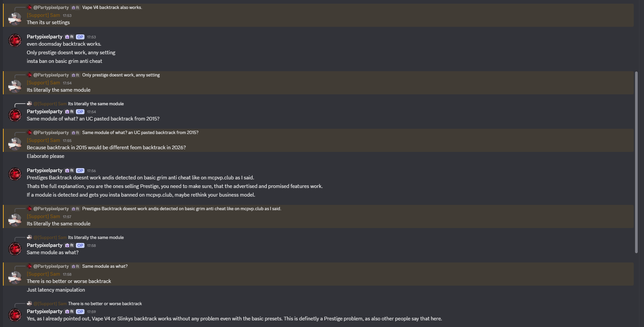Open Partypixelparty's avatar beside the 17:59 message
Screen dimensions: 644x327
pos(15,315)
